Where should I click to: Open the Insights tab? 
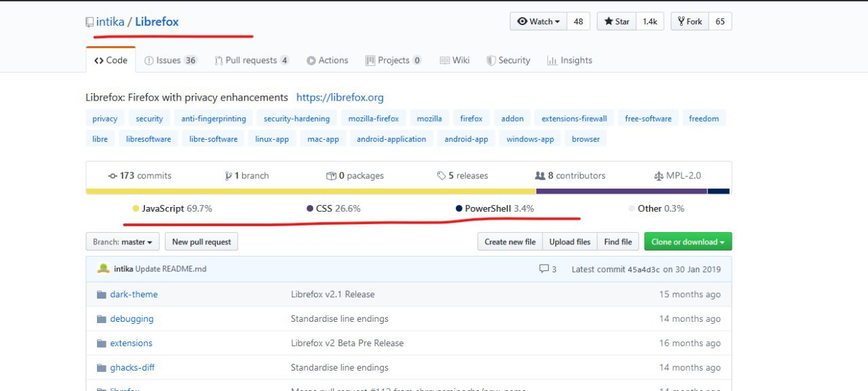570,60
